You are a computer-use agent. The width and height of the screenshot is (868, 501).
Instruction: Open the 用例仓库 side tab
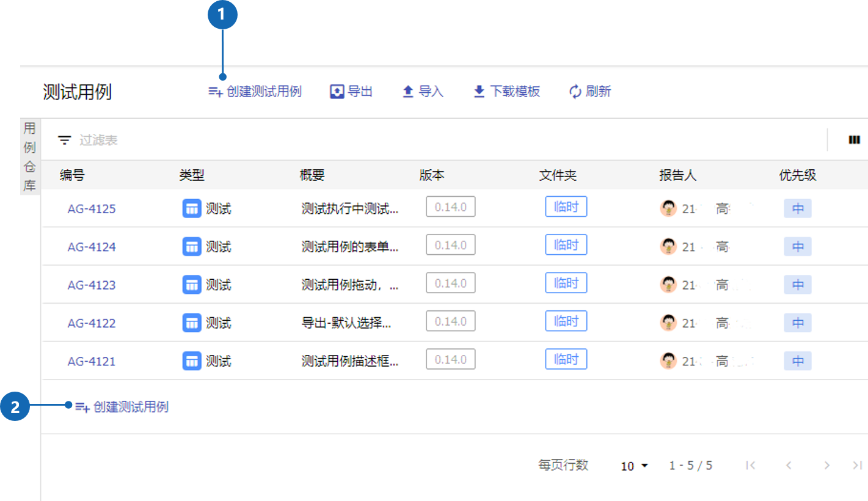29,156
